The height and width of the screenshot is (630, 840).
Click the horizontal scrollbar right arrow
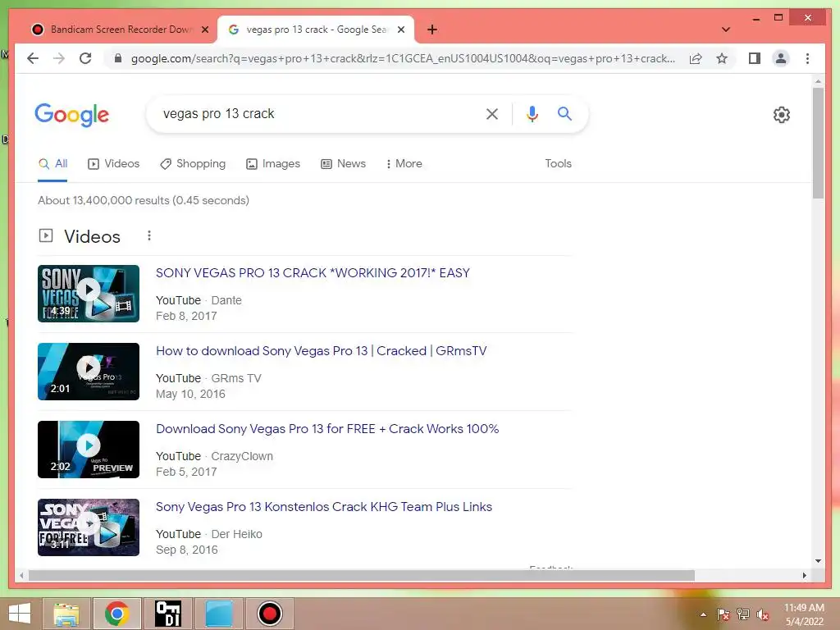click(804, 575)
